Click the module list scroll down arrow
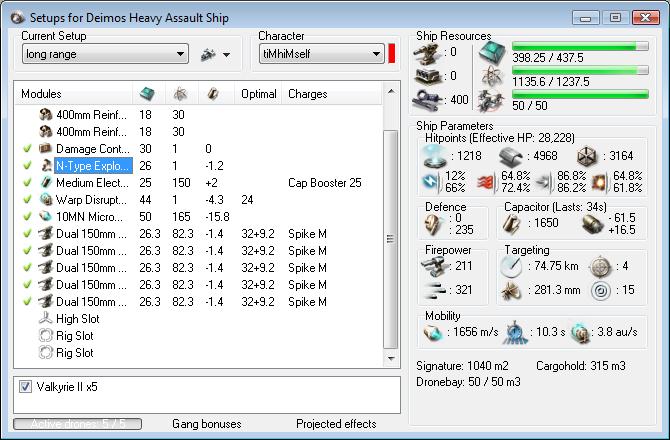The image size is (670, 440). pos(391,359)
